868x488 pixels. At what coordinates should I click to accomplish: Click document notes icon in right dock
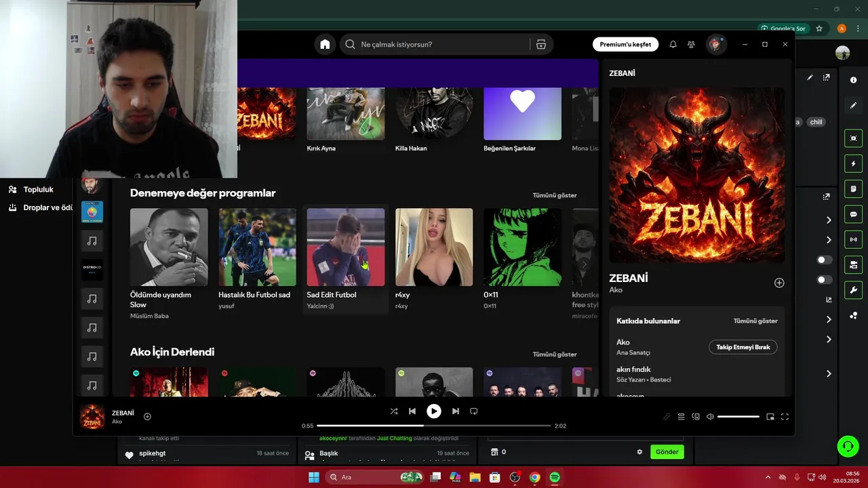[853, 188]
